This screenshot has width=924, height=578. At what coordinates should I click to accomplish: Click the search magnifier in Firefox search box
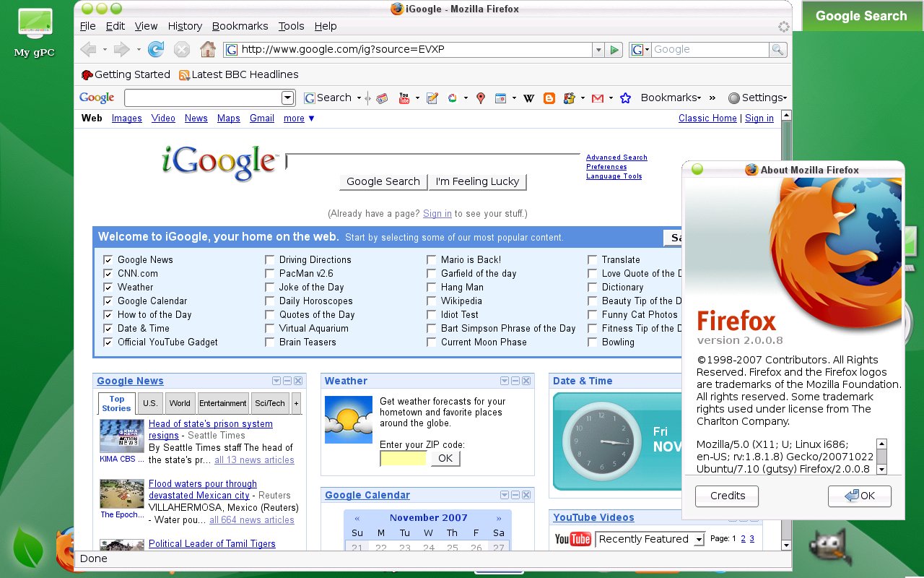tap(777, 50)
